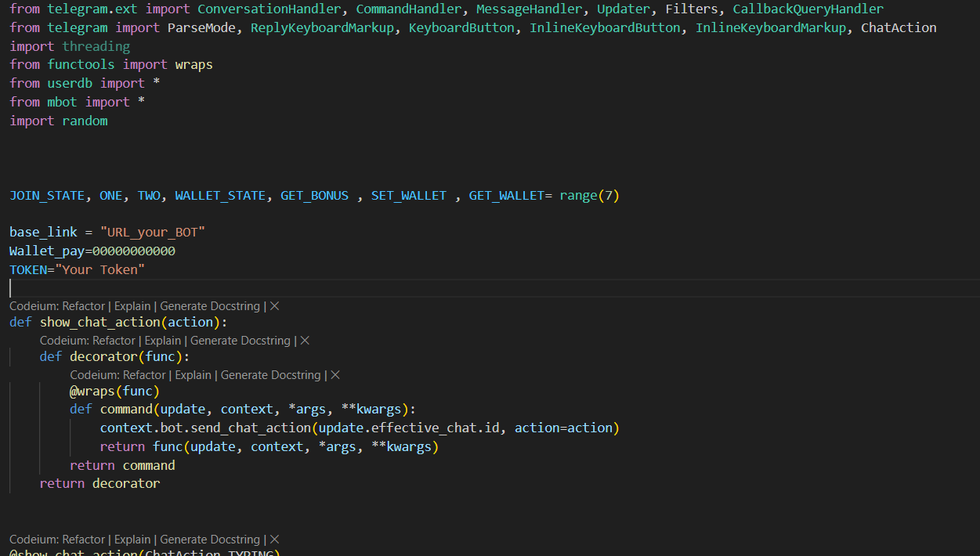The width and height of the screenshot is (980, 556).
Task: Click Explain above the @wraps(func) line
Action: coord(193,375)
